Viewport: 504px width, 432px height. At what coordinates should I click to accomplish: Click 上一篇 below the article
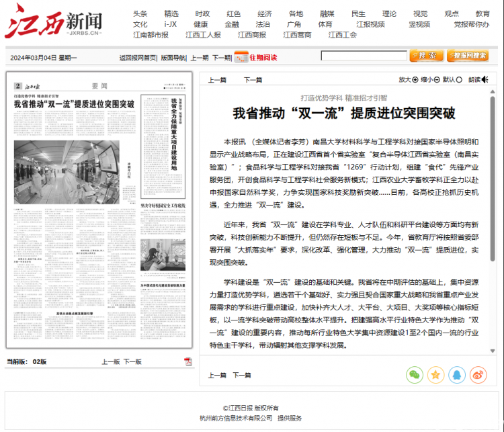[x=217, y=375]
